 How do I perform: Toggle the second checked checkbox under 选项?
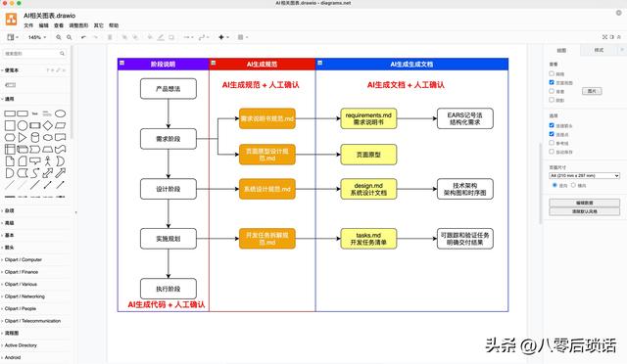552,134
